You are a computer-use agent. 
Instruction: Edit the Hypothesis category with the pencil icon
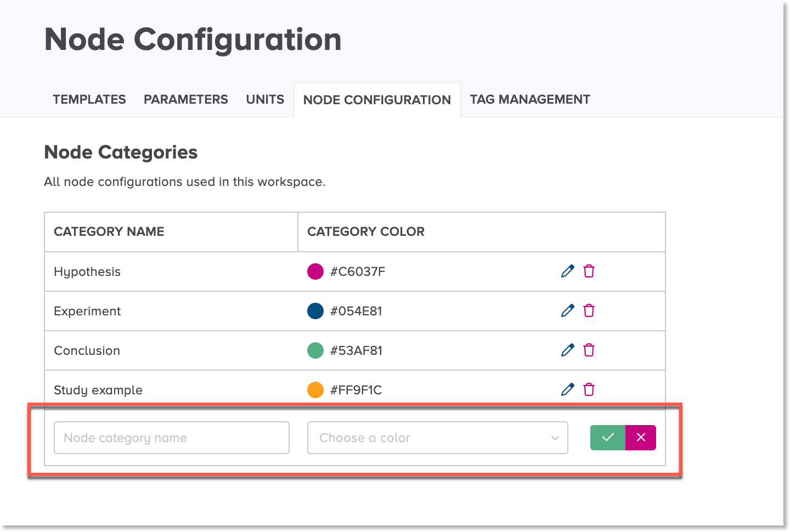568,271
